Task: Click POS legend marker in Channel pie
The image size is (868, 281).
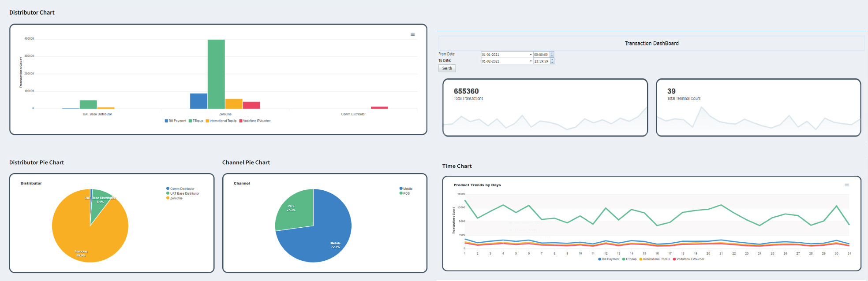Action: (x=401, y=193)
